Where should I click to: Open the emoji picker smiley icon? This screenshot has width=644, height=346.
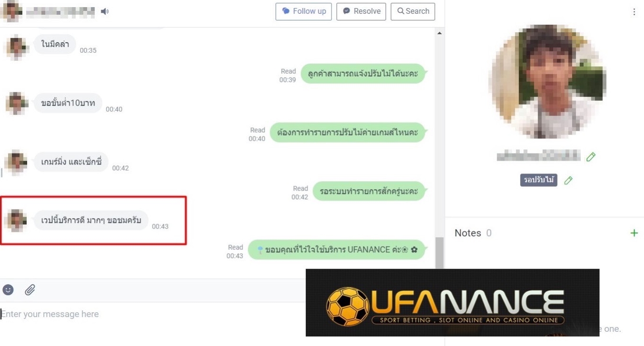point(8,289)
